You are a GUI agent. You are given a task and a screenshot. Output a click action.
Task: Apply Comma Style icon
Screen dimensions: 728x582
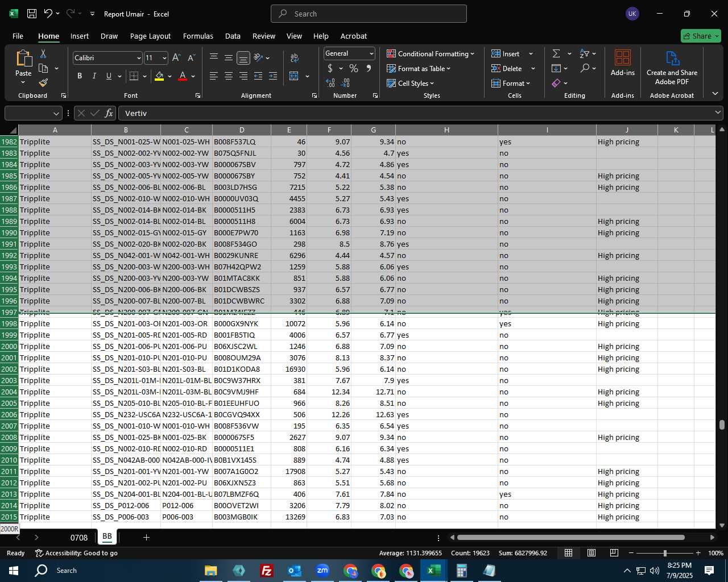tap(369, 68)
